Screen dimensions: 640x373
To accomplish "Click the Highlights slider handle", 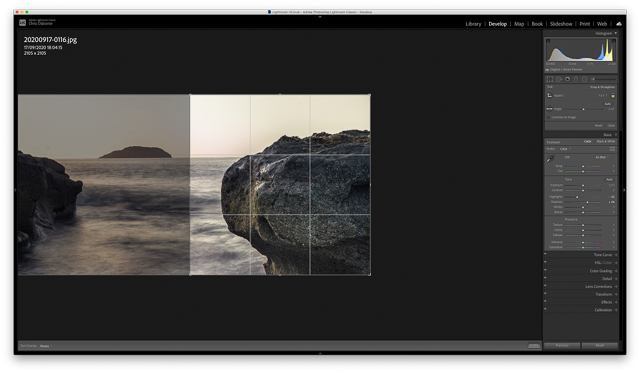I will tap(577, 197).
